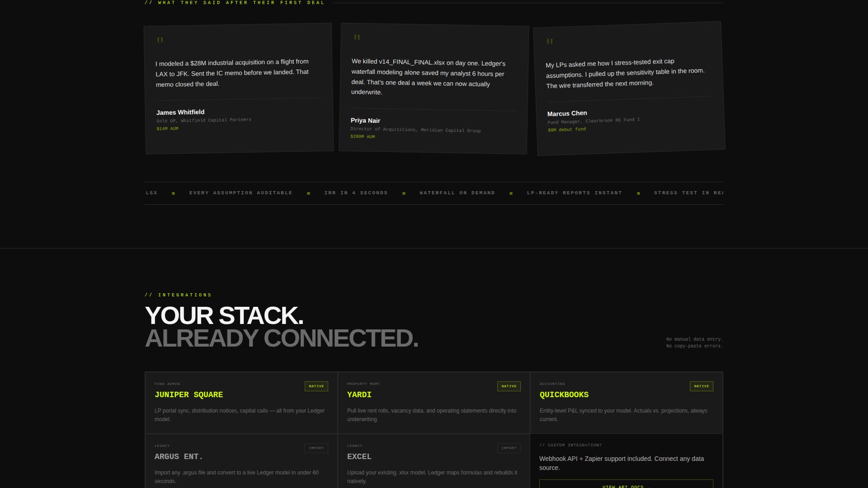Click the $280M AUM label
This screenshot has width=868, height=488.
click(363, 136)
